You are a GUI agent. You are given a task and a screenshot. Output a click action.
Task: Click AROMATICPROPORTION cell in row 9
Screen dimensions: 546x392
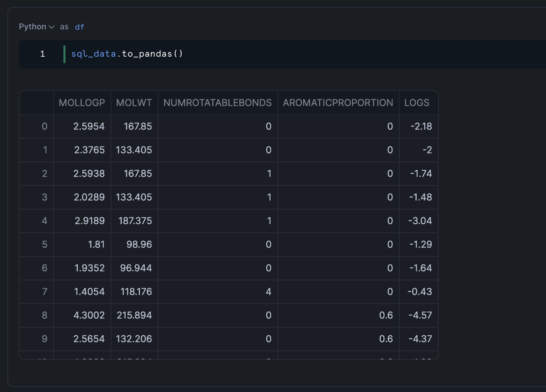tap(386, 339)
